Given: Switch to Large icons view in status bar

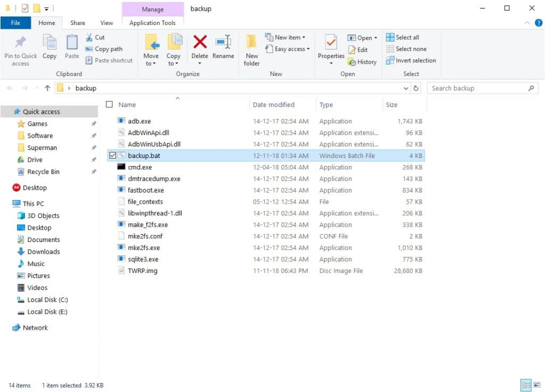Looking at the screenshot, I should tap(537, 385).
